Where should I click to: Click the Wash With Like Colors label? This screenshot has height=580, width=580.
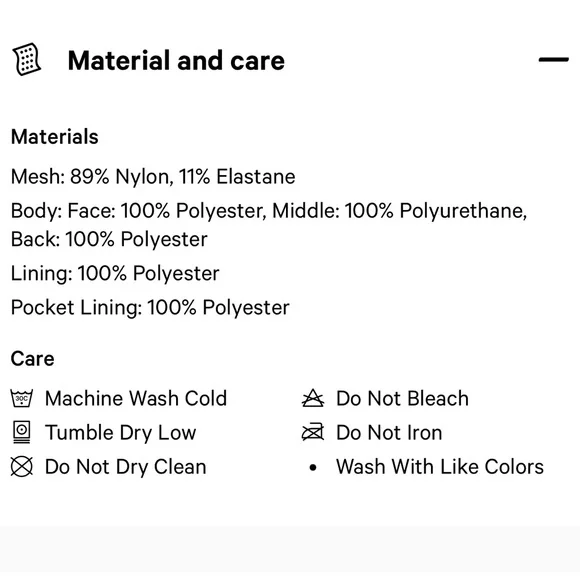(440, 467)
